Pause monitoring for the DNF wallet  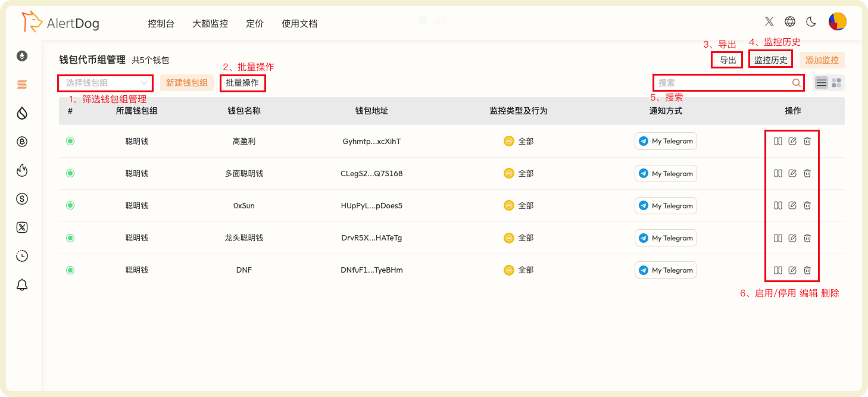[x=778, y=270]
